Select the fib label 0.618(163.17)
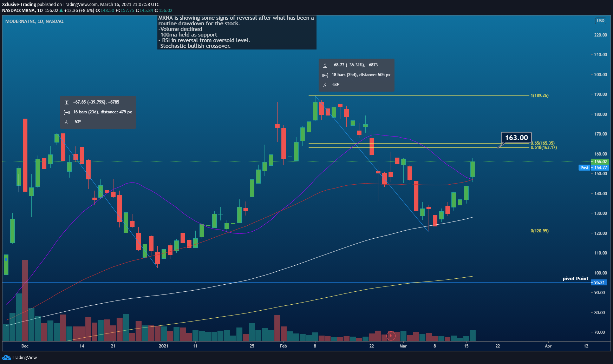The height and width of the screenshot is (364, 613). 544,147
